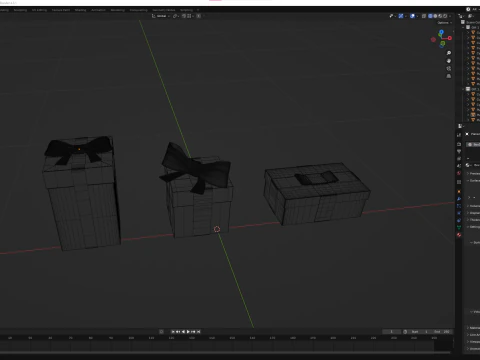Select rendered viewport shading

click(x=445, y=16)
